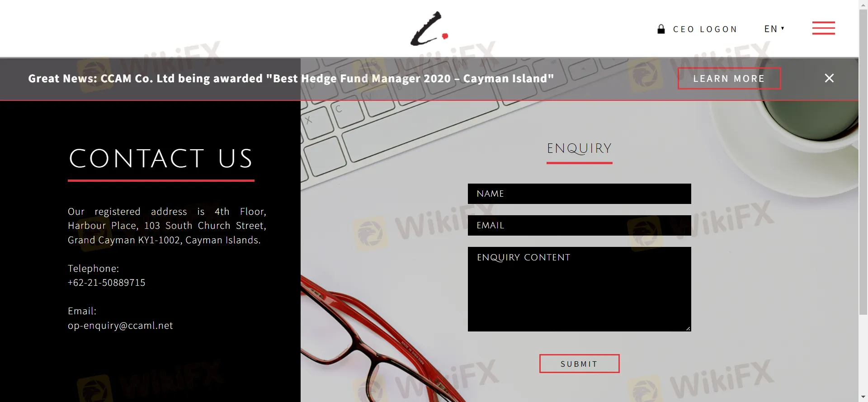The image size is (868, 402).
Task: Click into the EMAIL field
Action: click(x=579, y=225)
